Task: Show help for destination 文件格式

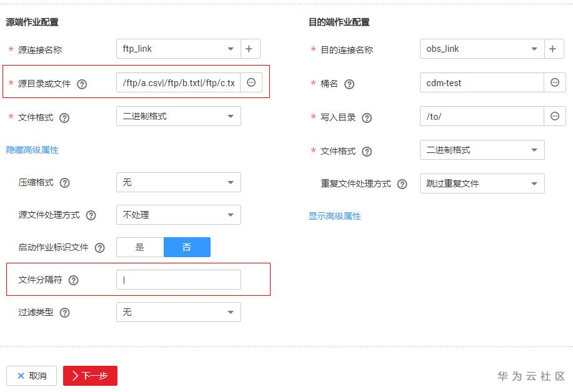Action: pyautogui.click(x=367, y=152)
